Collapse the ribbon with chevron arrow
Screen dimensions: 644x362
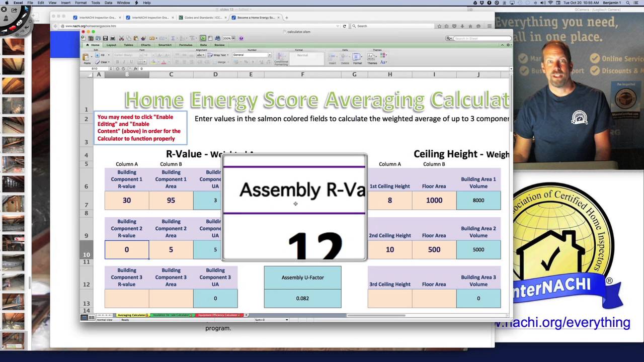(502, 45)
